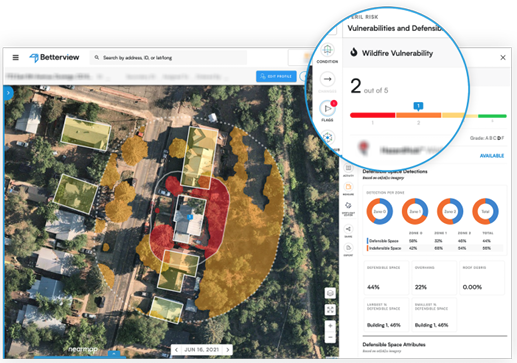Click score marker 1 on the vulnerability bar
Viewport: 517px width, 363px height.
pos(418,106)
